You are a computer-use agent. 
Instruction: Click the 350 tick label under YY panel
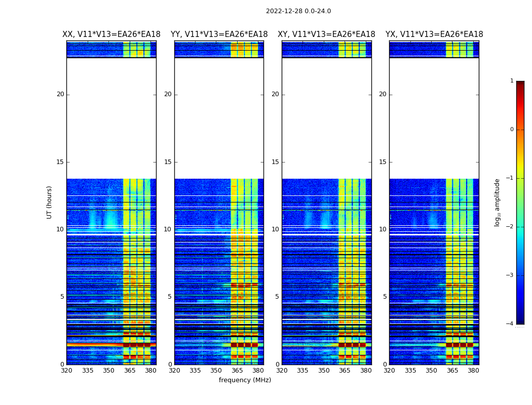coord(216,371)
